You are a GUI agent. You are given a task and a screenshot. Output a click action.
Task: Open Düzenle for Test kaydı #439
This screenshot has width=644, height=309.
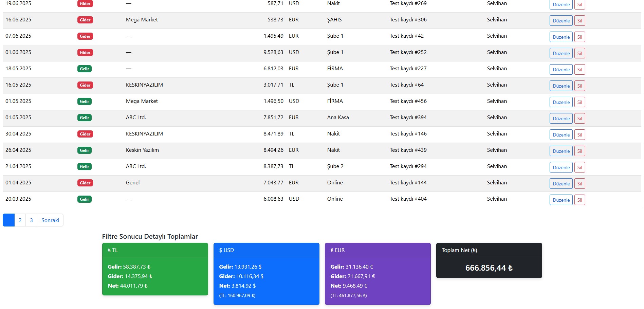(x=561, y=151)
